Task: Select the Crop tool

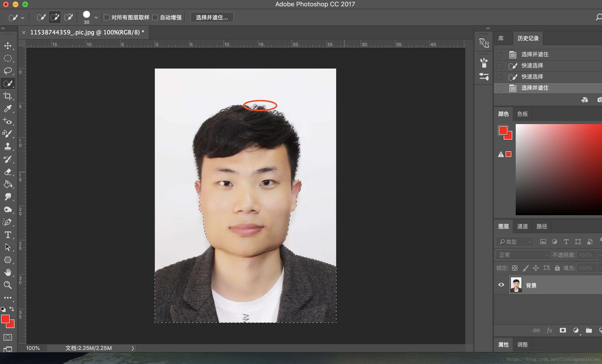Action: (x=8, y=96)
